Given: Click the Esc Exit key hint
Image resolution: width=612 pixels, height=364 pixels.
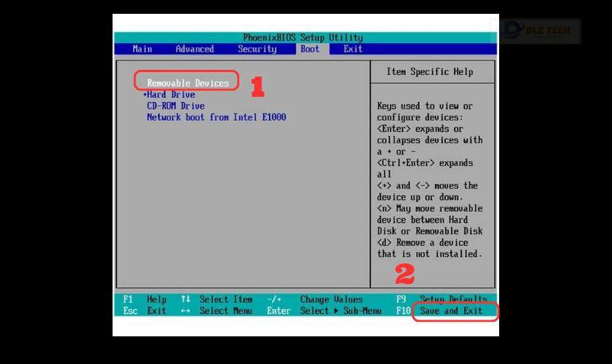Looking at the screenshot, I should [x=145, y=311].
